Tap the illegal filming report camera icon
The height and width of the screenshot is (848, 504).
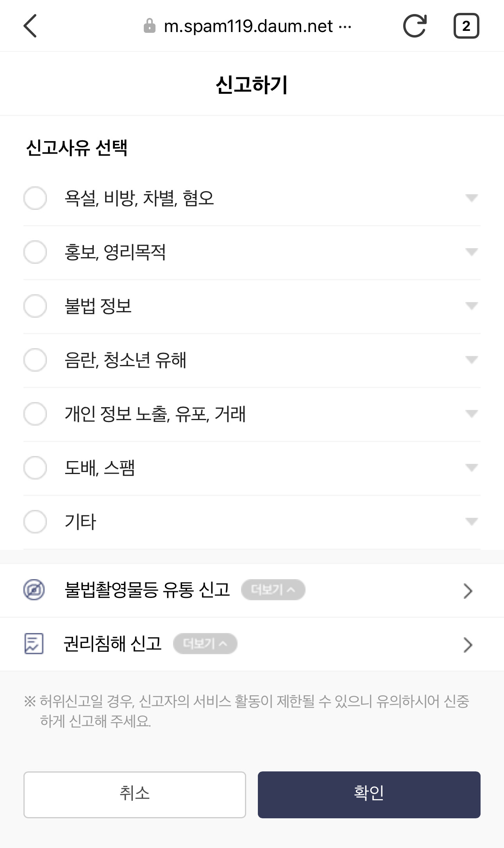pos(34,590)
